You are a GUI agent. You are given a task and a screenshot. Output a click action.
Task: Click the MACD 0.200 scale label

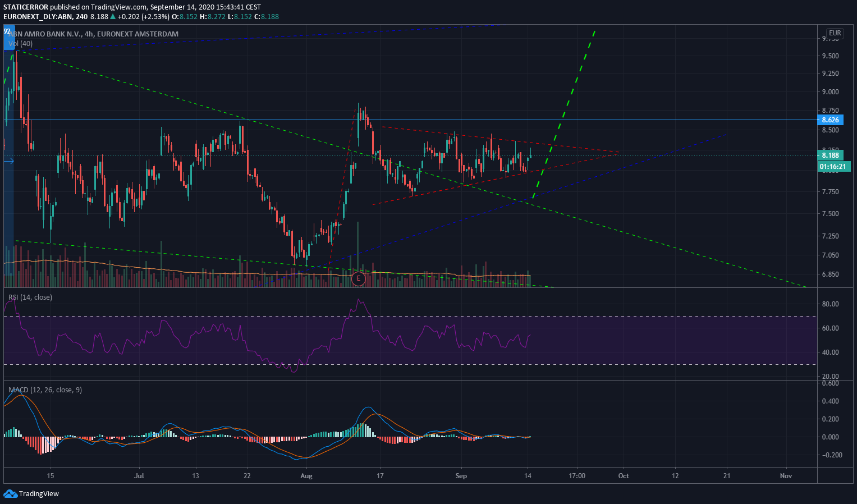click(x=831, y=419)
